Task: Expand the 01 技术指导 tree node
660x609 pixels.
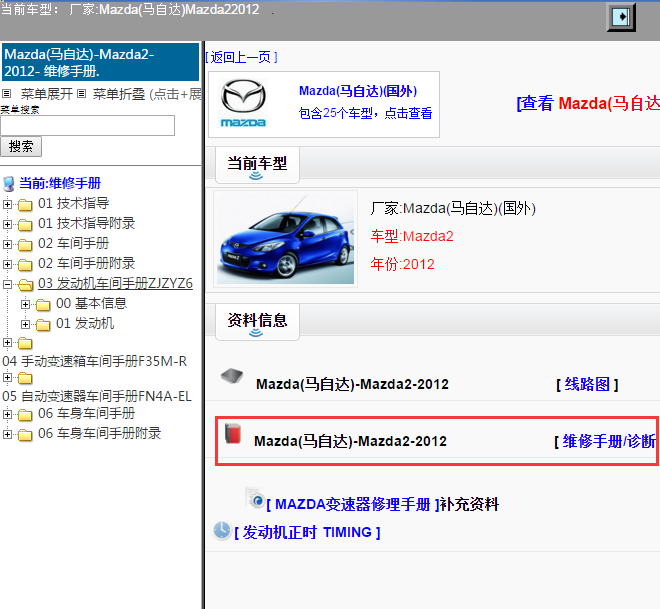Action: 7,205
